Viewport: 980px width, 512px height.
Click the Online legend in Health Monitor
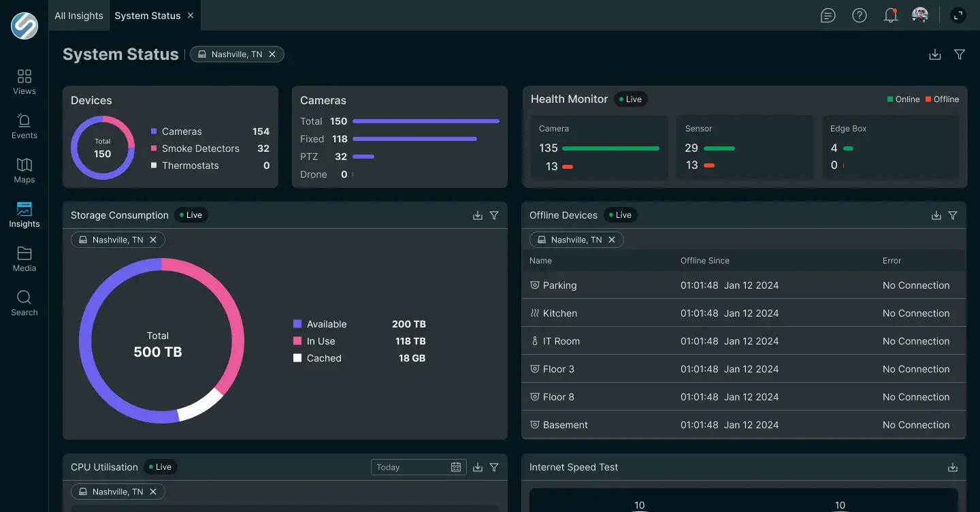(904, 99)
